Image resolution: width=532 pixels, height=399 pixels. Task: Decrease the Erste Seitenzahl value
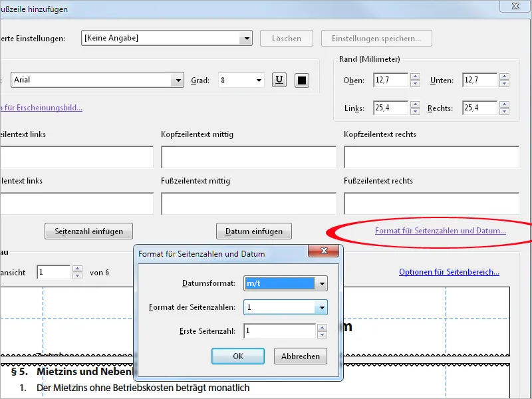pyautogui.click(x=323, y=334)
